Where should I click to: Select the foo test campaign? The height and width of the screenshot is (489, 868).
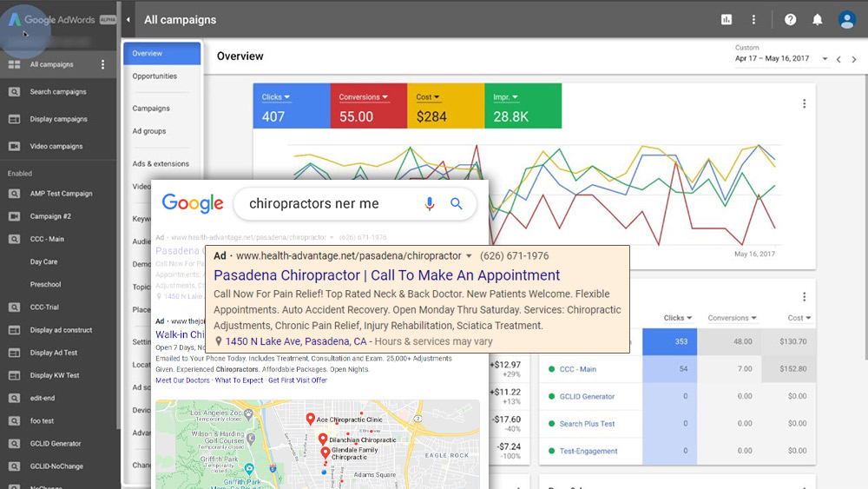(x=42, y=421)
